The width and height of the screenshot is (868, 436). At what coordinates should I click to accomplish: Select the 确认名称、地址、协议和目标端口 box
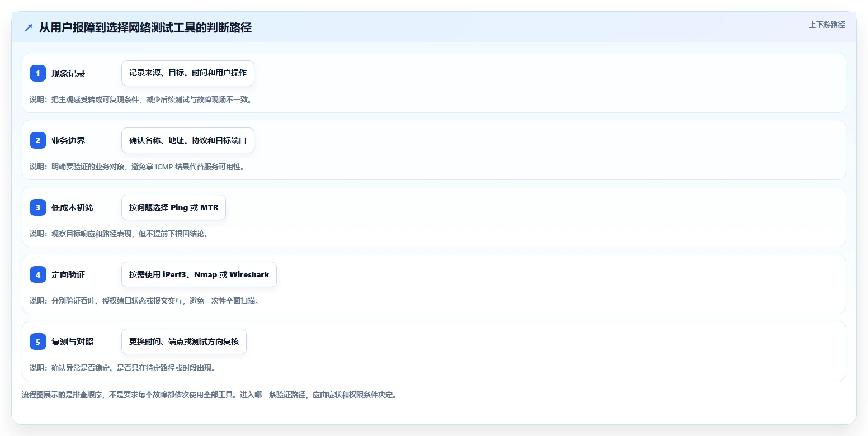(188, 140)
